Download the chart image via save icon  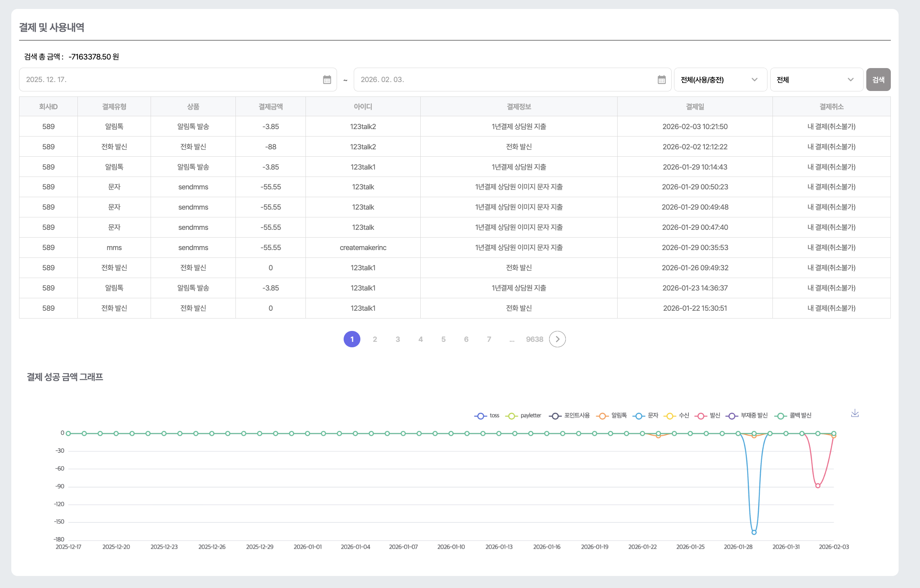(855, 413)
